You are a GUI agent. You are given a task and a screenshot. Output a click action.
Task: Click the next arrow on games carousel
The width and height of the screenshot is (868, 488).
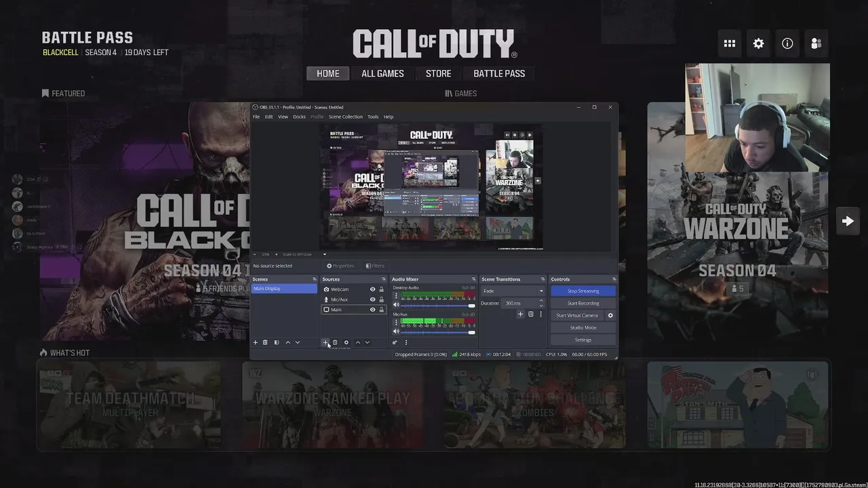[848, 221]
